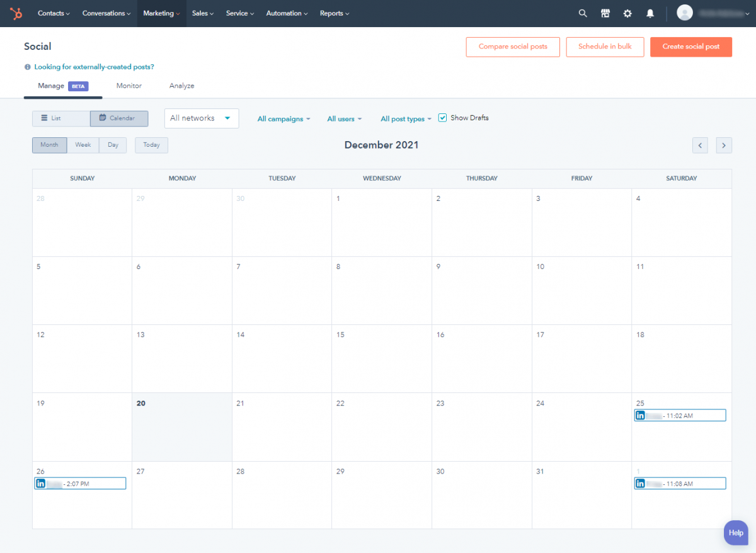
Task: Open the All post types dropdown
Action: tap(405, 118)
